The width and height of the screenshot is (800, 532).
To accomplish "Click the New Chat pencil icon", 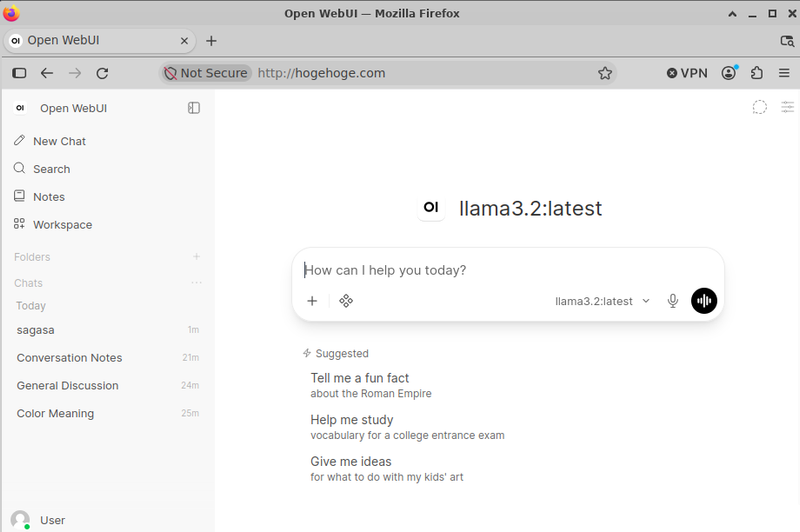I will 19,140.
